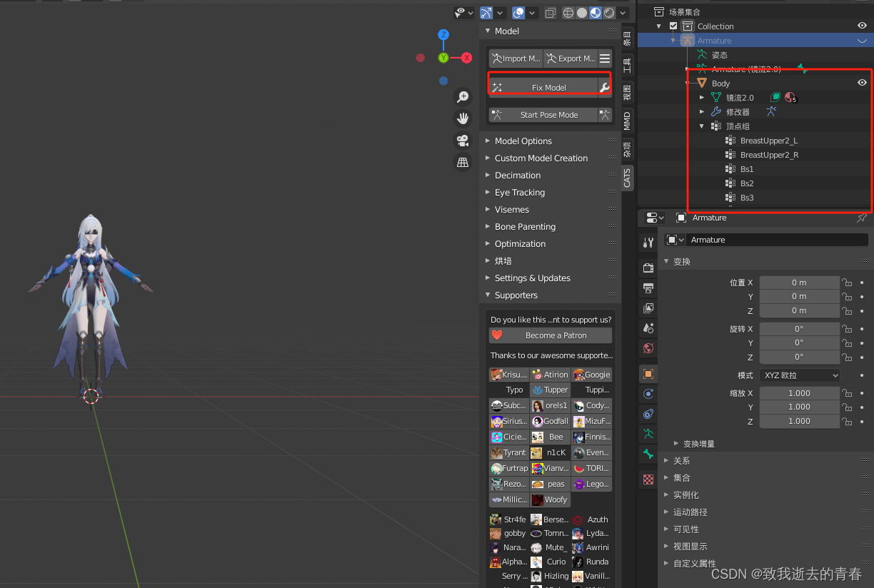Screen dimensions: 874x588
Task: Open Output properties printer icon
Action: point(648,288)
